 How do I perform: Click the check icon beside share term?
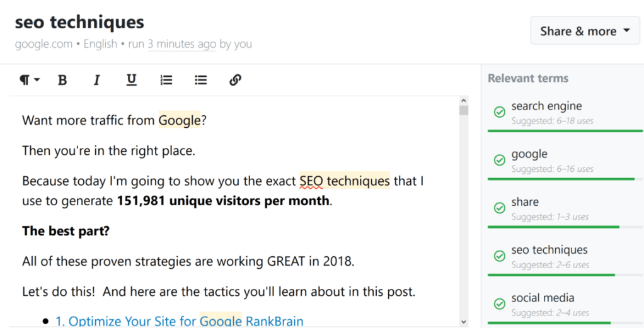pyautogui.click(x=500, y=208)
